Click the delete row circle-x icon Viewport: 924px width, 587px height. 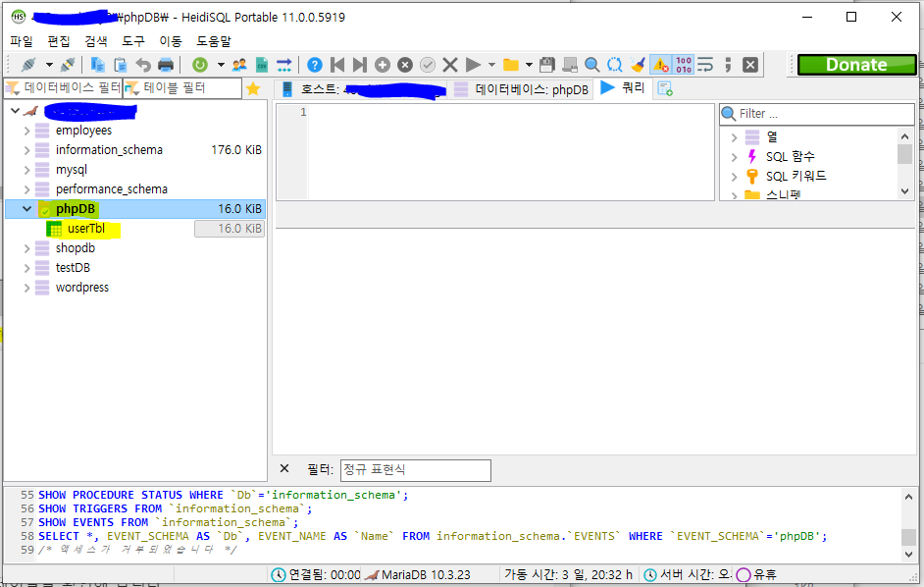click(x=405, y=65)
